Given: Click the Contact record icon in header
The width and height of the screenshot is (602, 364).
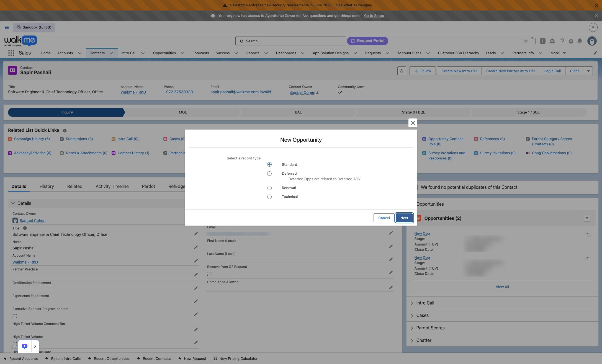Looking at the screenshot, I should click(12, 70).
